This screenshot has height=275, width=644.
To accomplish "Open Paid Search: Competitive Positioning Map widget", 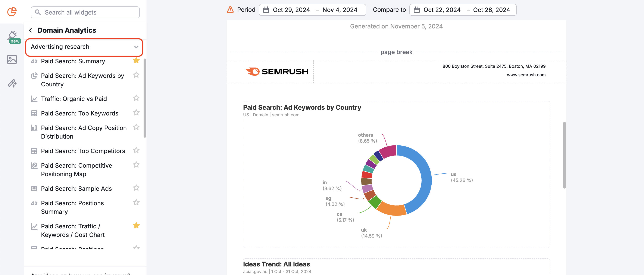I will point(76,169).
